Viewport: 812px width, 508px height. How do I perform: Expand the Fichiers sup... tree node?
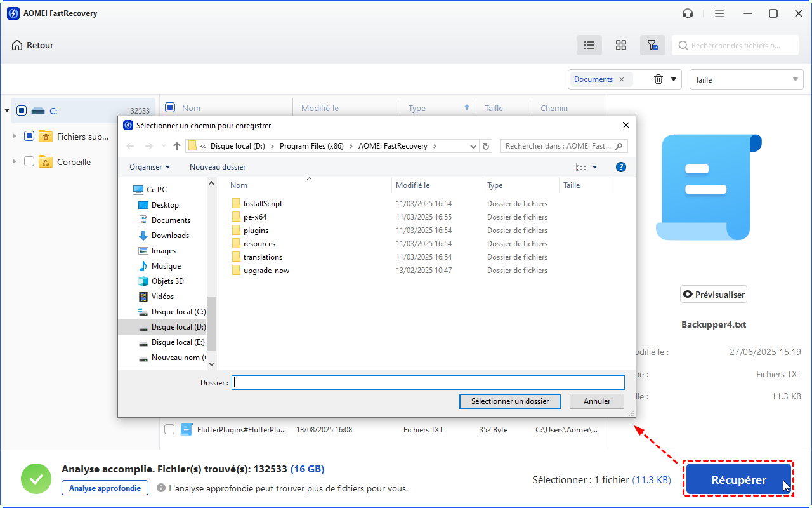coord(14,136)
